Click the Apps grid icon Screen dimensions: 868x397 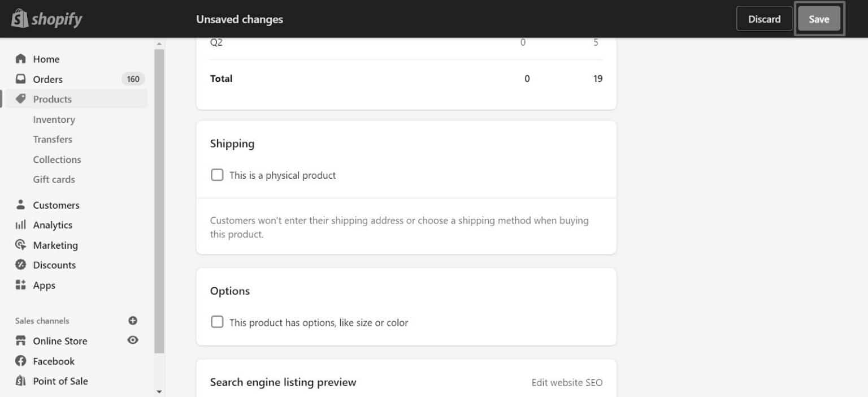pyautogui.click(x=21, y=285)
